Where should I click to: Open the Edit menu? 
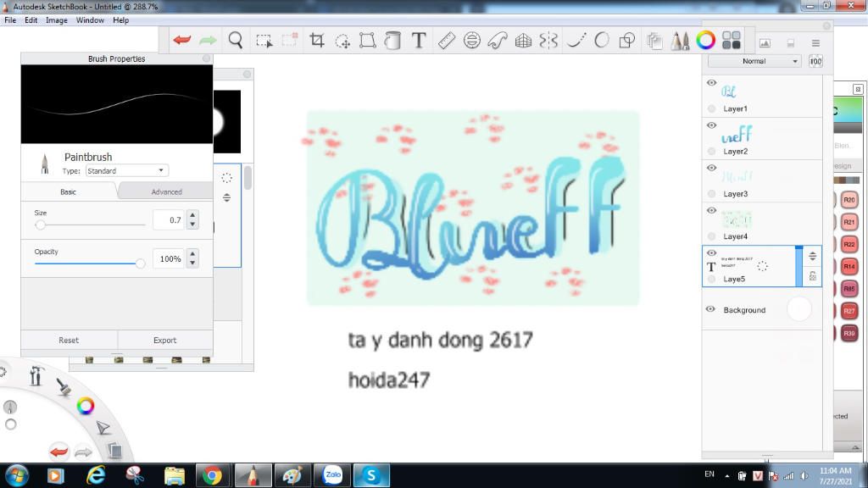coord(31,20)
